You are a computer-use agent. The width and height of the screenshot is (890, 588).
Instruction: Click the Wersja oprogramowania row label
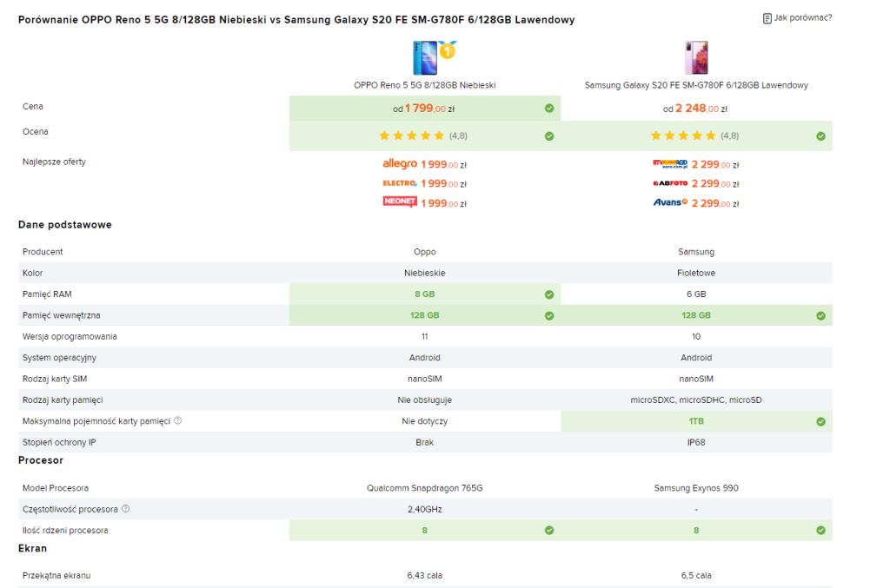pos(70,336)
